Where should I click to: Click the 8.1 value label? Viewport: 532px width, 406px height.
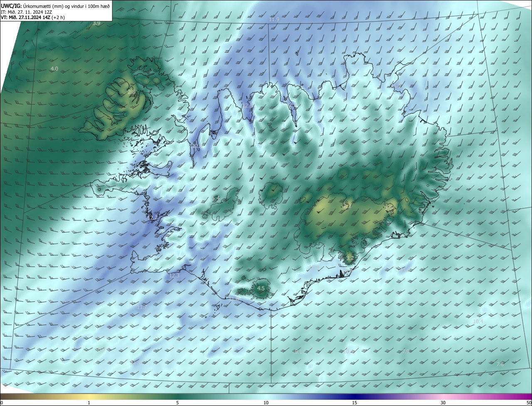pos(298,352)
